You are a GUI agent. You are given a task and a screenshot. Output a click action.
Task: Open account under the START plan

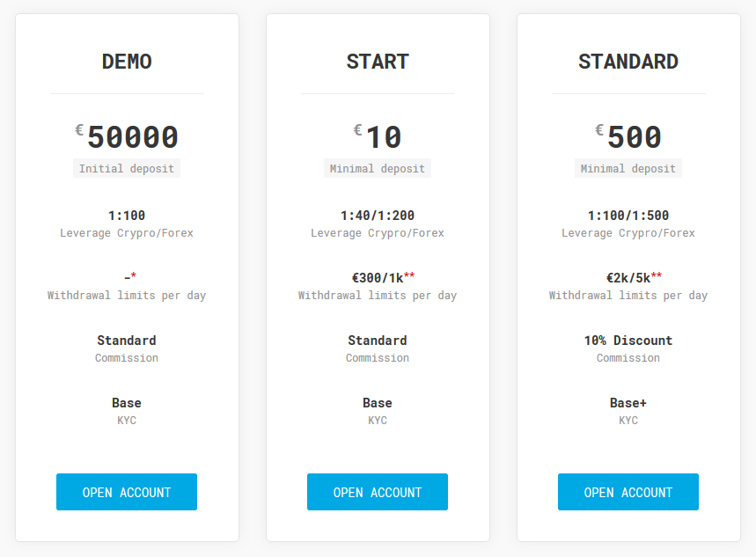pos(377,492)
